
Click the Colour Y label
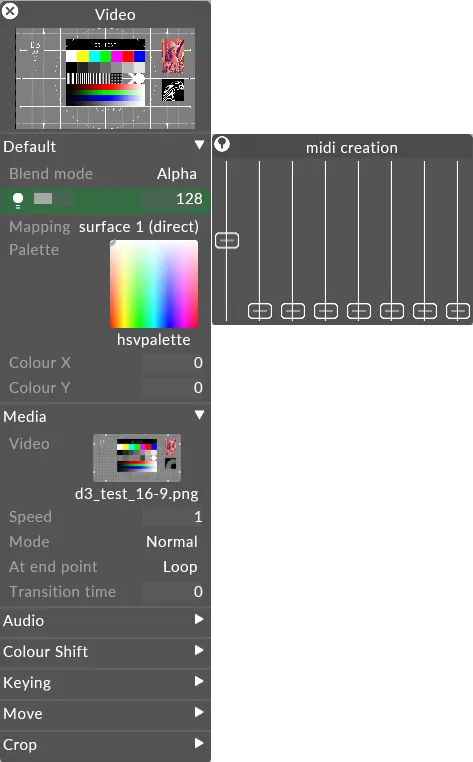tap(40, 387)
